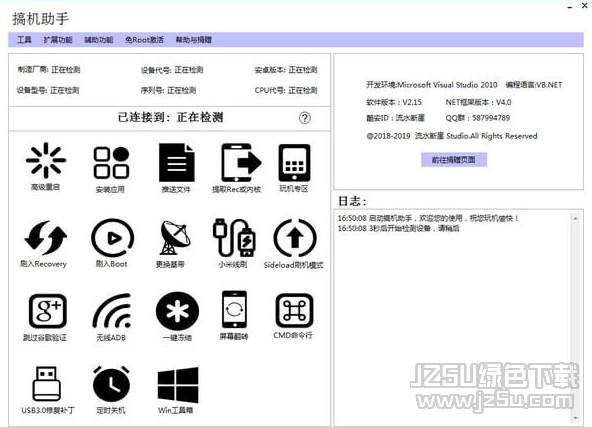Click the log scrollbar down arrow
This screenshot has height=427, width=592.
pos(575,418)
